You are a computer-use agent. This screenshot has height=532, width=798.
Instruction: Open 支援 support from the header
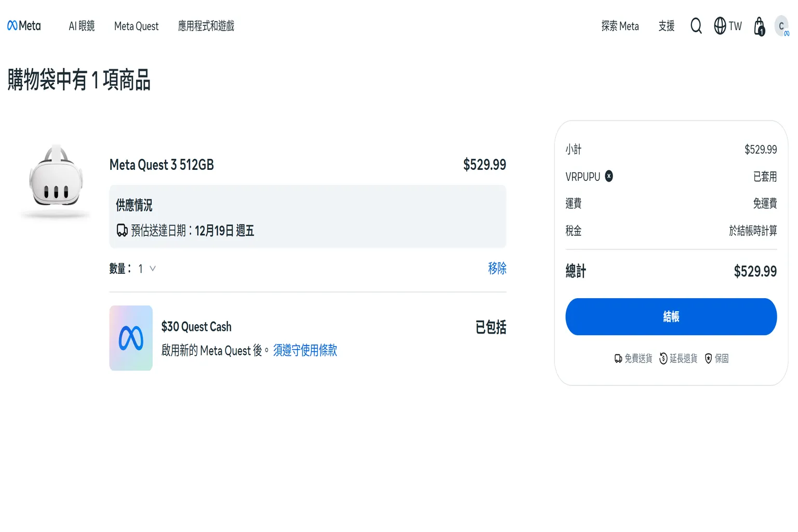pos(666,26)
